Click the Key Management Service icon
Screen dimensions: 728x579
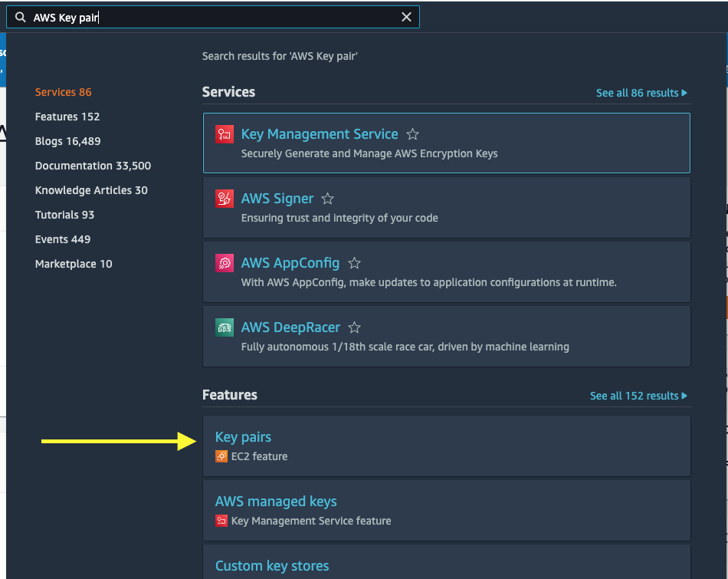tap(225, 133)
